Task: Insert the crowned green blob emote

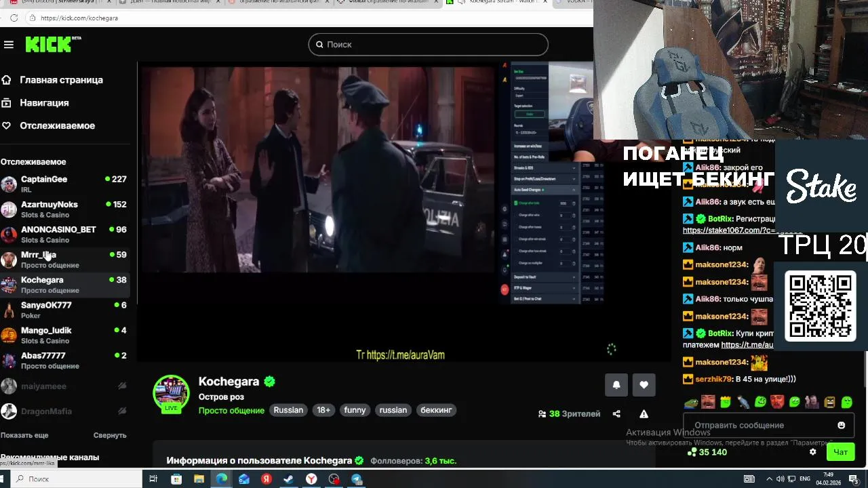Action: click(x=726, y=402)
